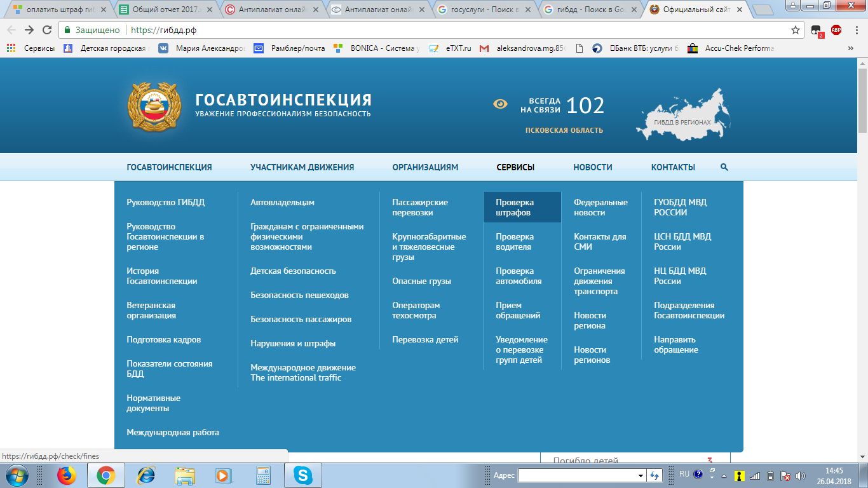Open the Проверка штрафов service
868x488 pixels.
click(x=515, y=208)
